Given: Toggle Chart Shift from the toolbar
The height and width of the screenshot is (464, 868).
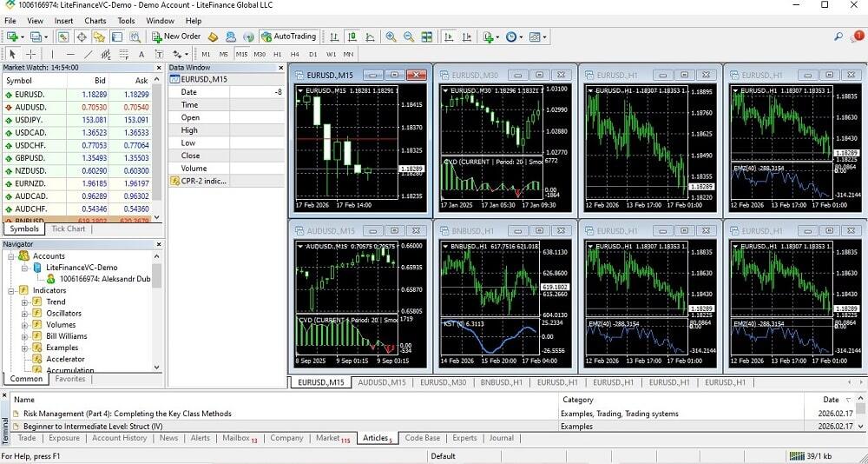Looking at the screenshot, I should click(x=467, y=36).
